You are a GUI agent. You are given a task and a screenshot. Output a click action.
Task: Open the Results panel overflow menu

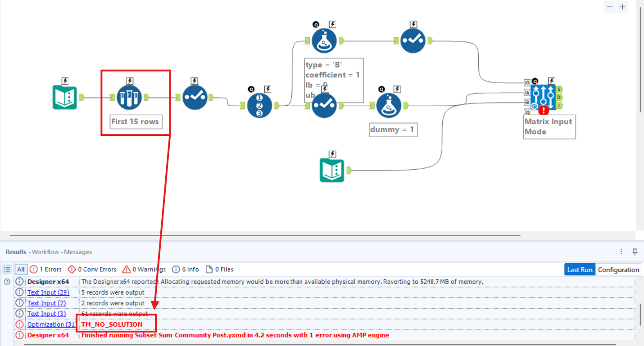621,252
